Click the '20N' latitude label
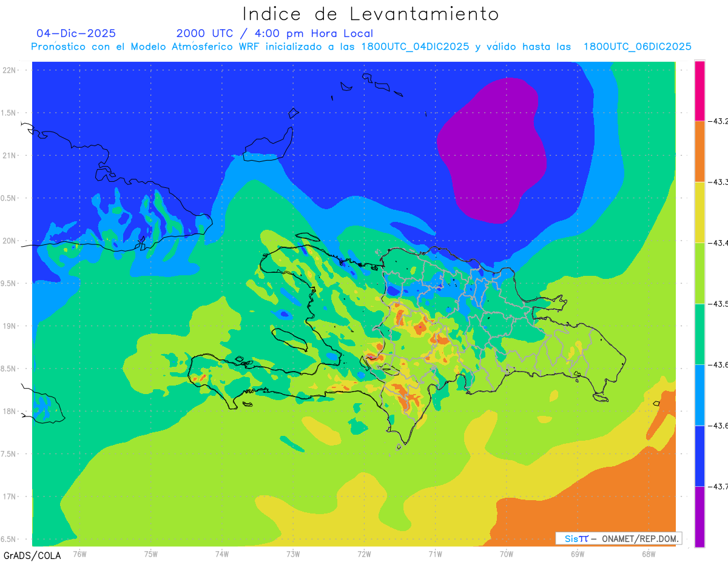 tap(10, 241)
